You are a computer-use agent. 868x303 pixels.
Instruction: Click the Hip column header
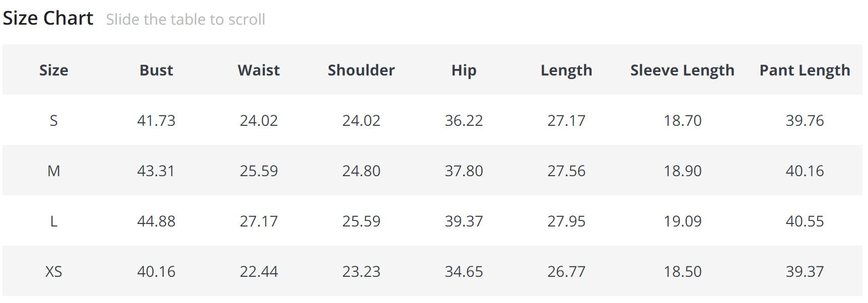(464, 70)
